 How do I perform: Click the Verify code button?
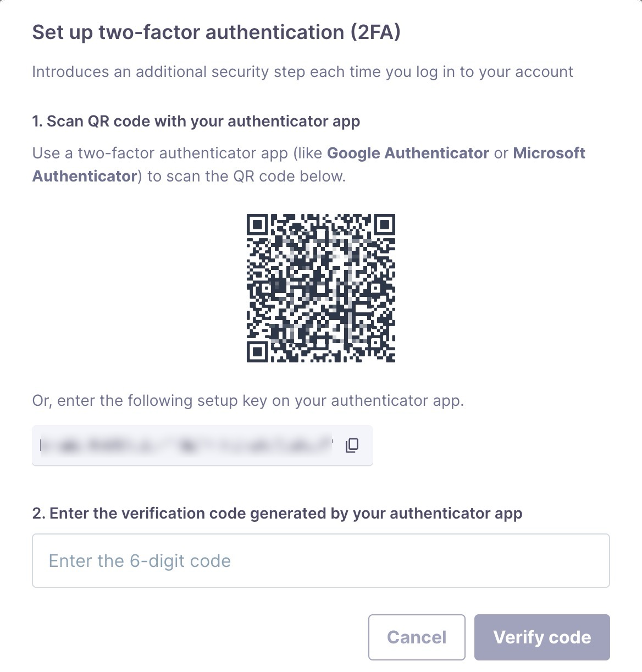[542, 637]
